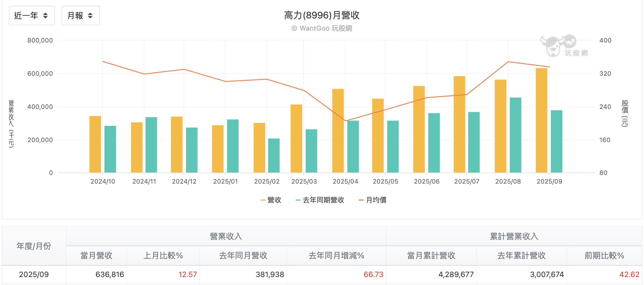The width and height of the screenshot is (644, 285).
Task: Click the 2025/03 yellow revenue bar
Action: tap(296, 139)
